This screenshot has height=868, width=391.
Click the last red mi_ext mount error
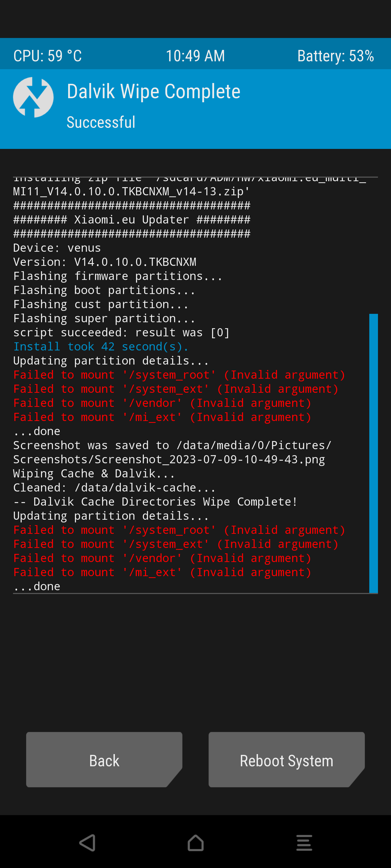162,572
